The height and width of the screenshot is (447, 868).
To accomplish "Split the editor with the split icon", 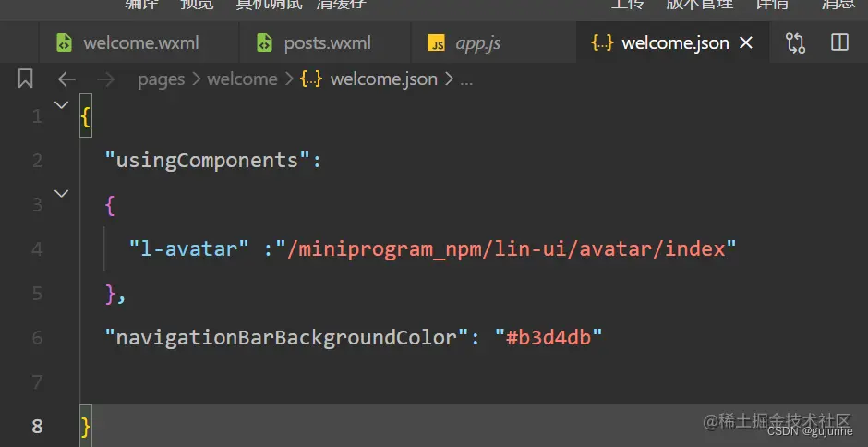I will click(x=839, y=42).
